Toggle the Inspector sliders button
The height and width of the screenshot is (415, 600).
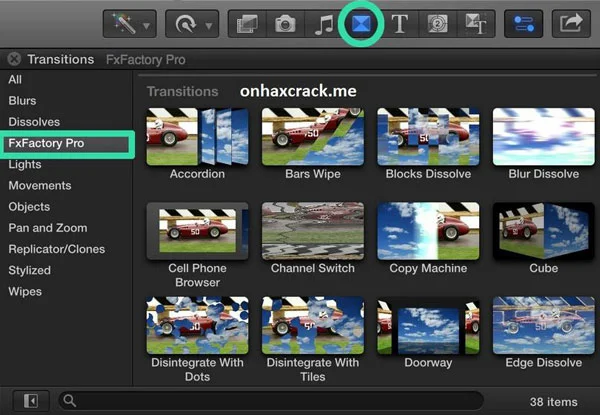pos(523,24)
